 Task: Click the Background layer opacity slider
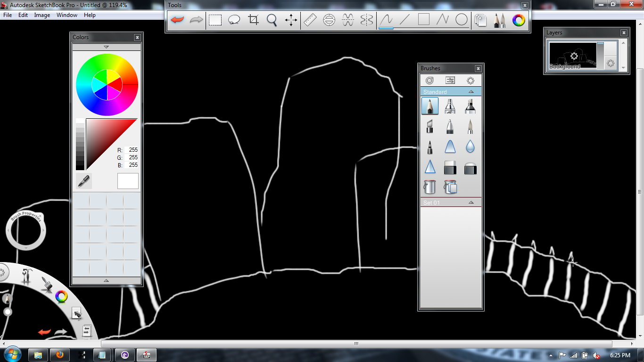(600, 56)
